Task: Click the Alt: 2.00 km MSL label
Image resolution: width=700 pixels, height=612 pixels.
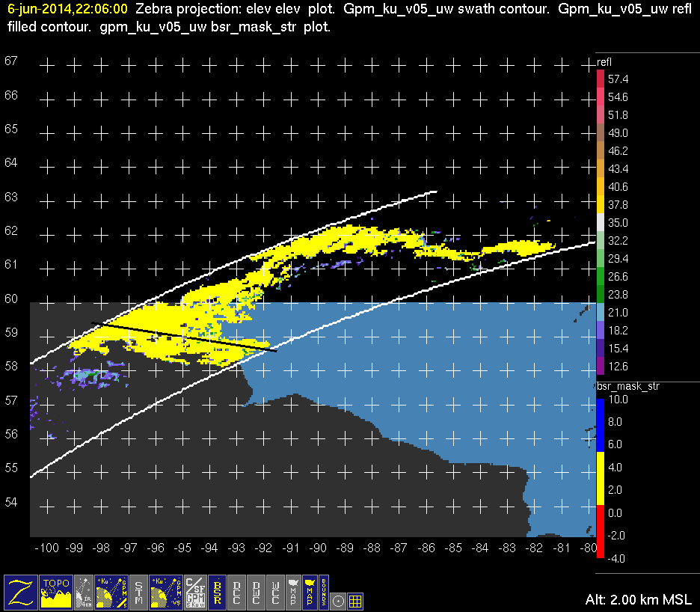Action: coord(638,600)
